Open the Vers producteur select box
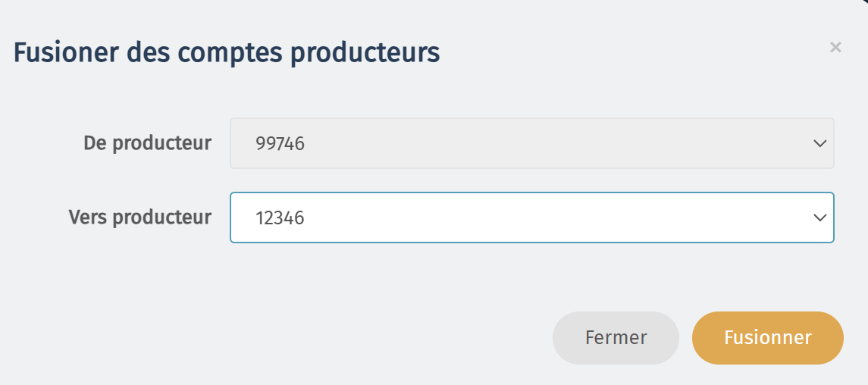 point(532,218)
